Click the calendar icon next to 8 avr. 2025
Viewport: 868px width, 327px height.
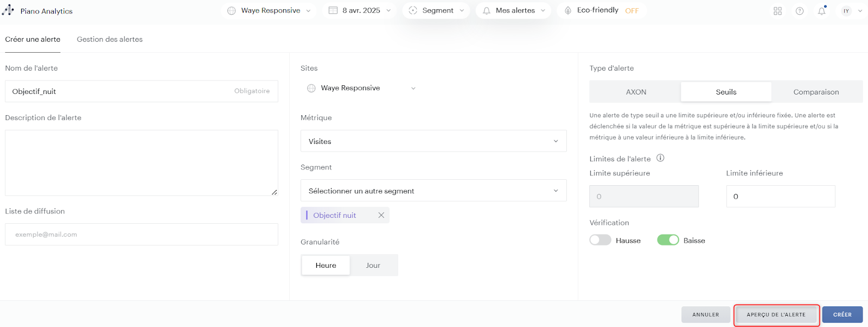coord(333,10)
